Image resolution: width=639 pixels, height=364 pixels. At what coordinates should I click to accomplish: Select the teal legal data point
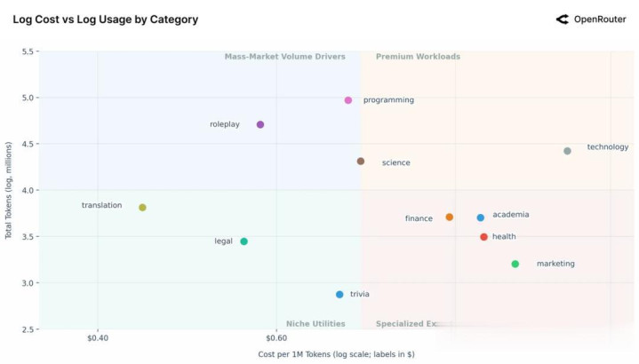pos(244,241)
